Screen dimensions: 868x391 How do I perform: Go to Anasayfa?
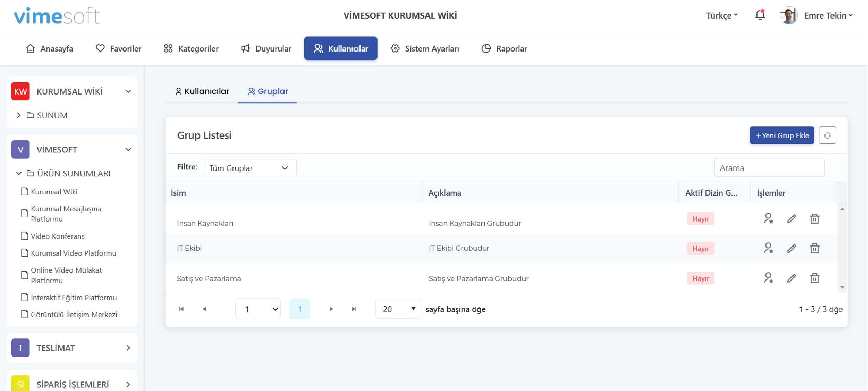(x=49, y=49)
